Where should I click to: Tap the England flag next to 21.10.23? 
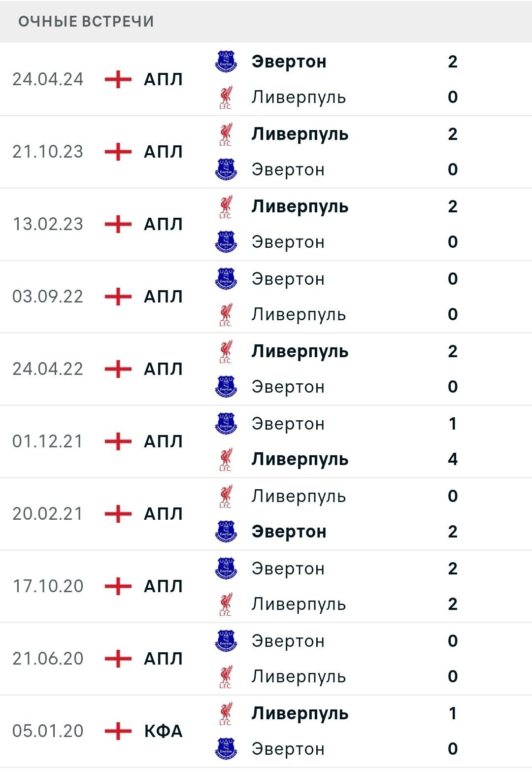coord(118,152)
